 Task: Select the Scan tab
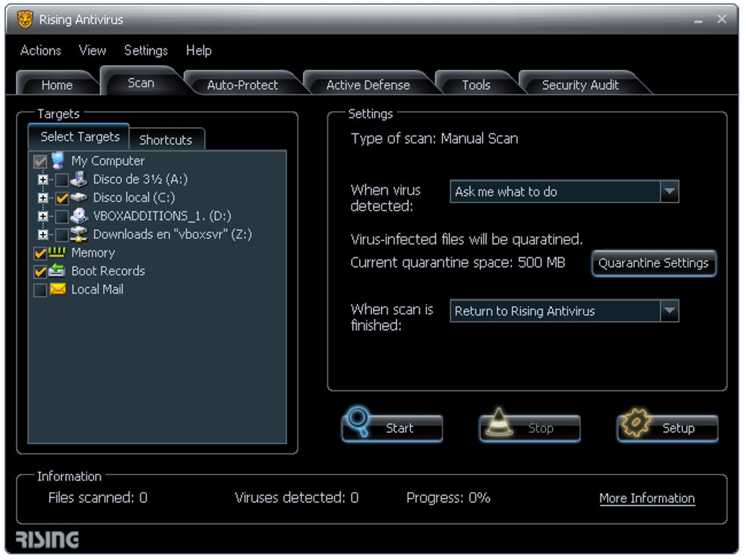(x=141, y=83)
